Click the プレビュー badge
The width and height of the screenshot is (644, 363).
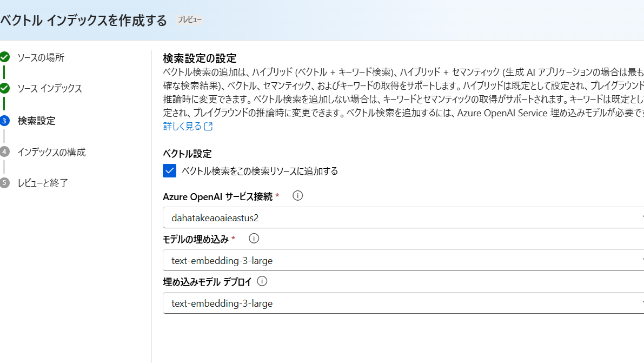(x=190, y=19)
